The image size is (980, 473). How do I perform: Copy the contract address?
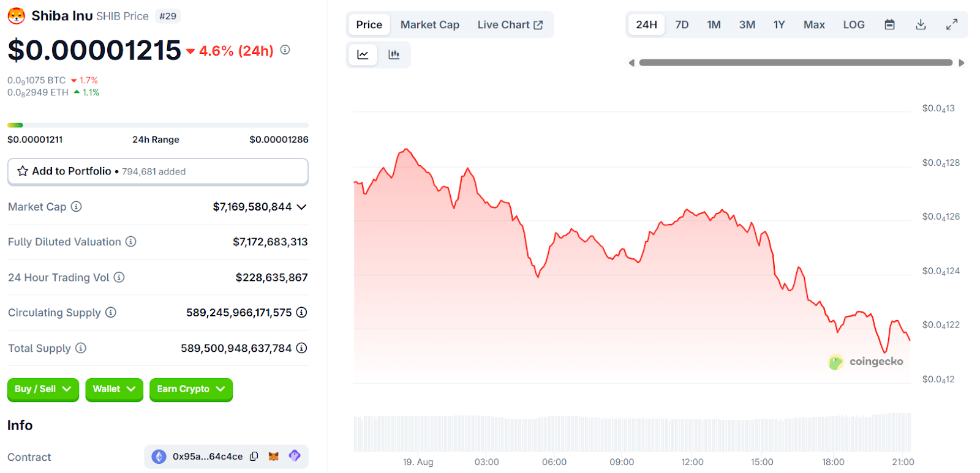[254, 456]
